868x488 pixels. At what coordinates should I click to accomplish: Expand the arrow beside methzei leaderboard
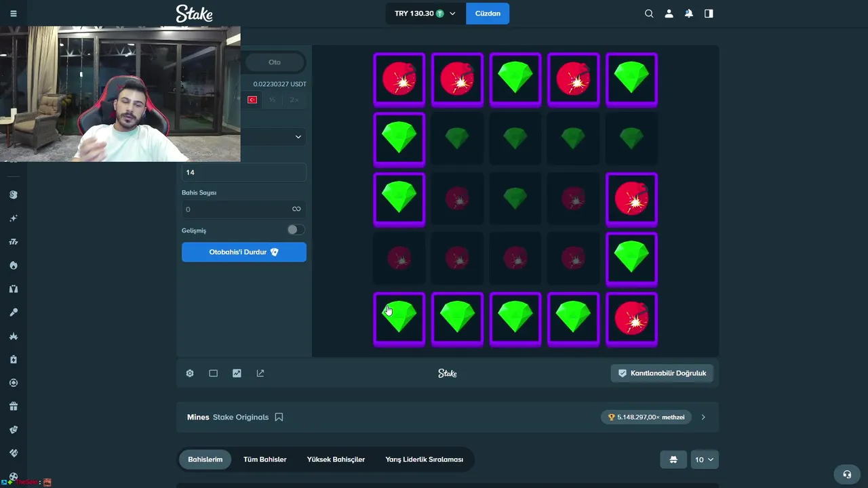point(703,417)
